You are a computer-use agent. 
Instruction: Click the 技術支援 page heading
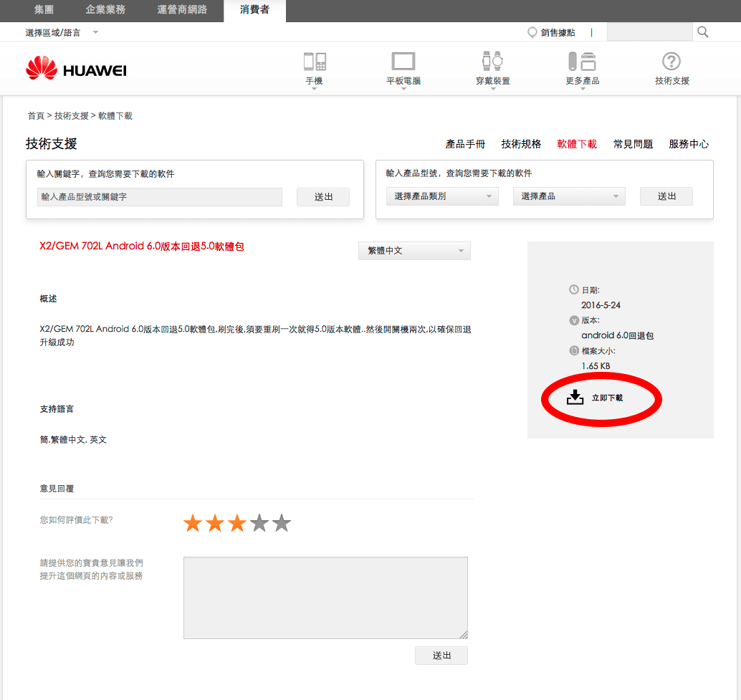pos(52,143)
